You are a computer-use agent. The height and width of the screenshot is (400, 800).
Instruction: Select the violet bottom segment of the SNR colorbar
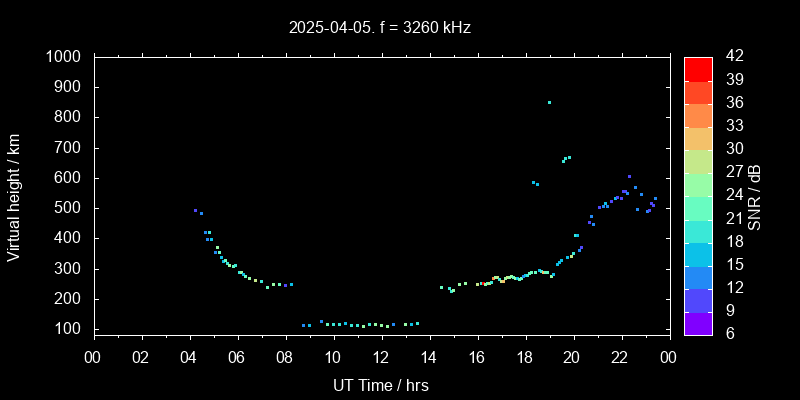pyautogui.click(x=698, y=322)
